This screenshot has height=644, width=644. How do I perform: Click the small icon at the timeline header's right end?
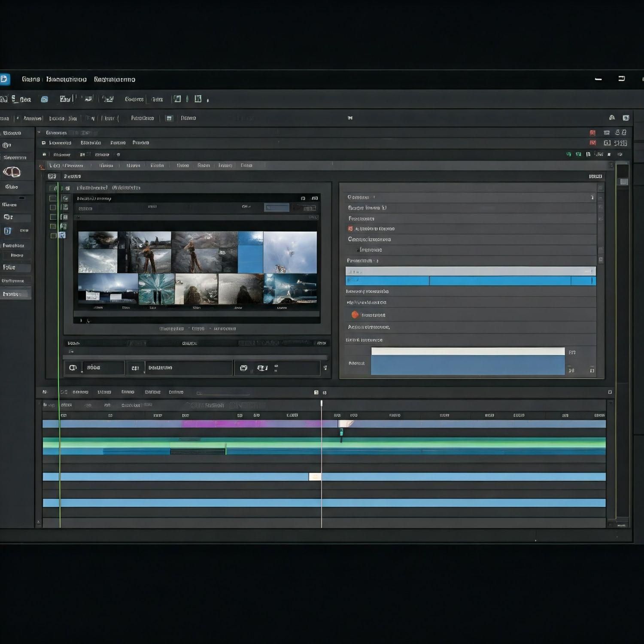click(x=610, y=392)
